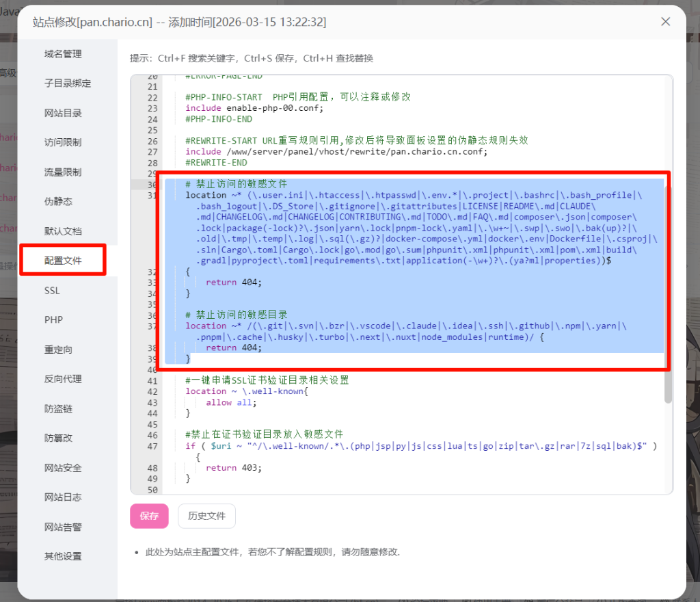
Task: Go to 流量限制 settings
Action: coord(63,172)
